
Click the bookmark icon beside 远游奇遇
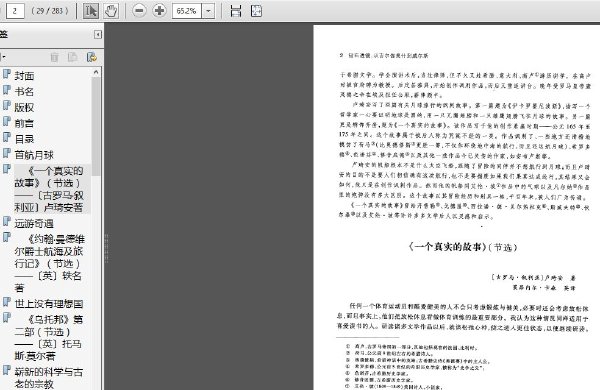click(x=7, y=221)
